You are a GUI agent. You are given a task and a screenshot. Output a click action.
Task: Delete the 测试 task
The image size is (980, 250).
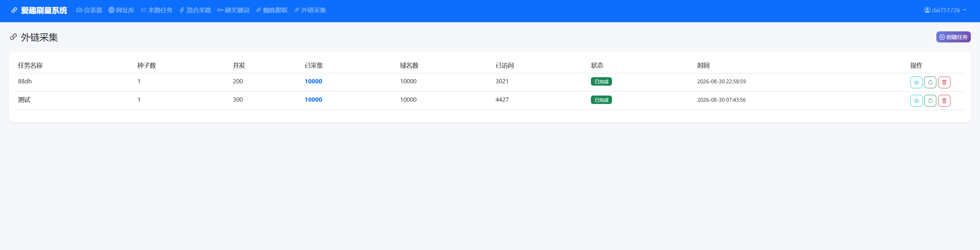click(944, 101)
